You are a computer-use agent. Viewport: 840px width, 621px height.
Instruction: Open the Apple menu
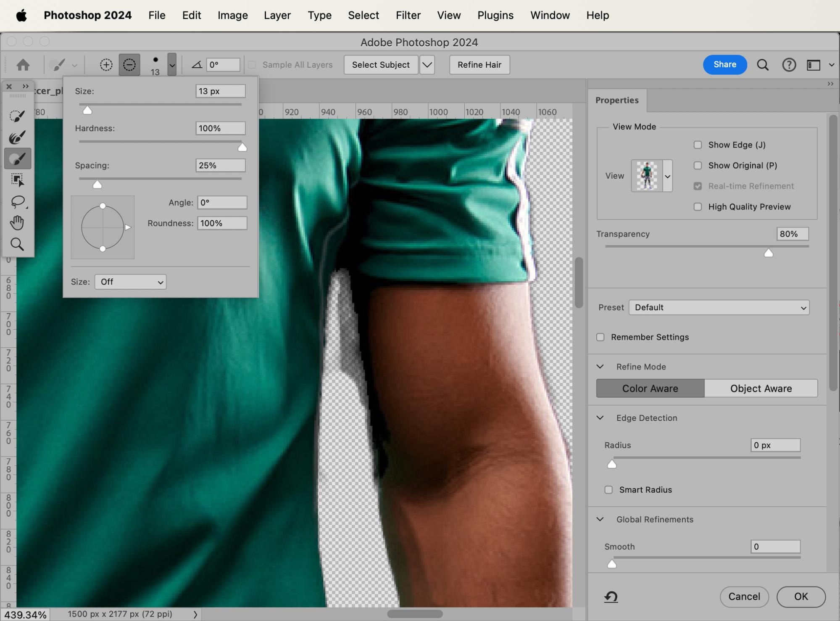21,16
